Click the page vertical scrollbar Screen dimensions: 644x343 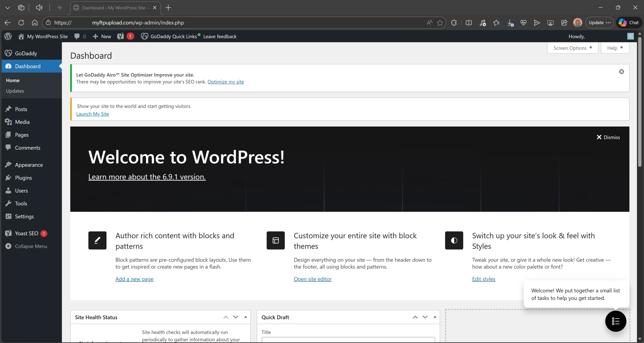[x=640, y=102]
